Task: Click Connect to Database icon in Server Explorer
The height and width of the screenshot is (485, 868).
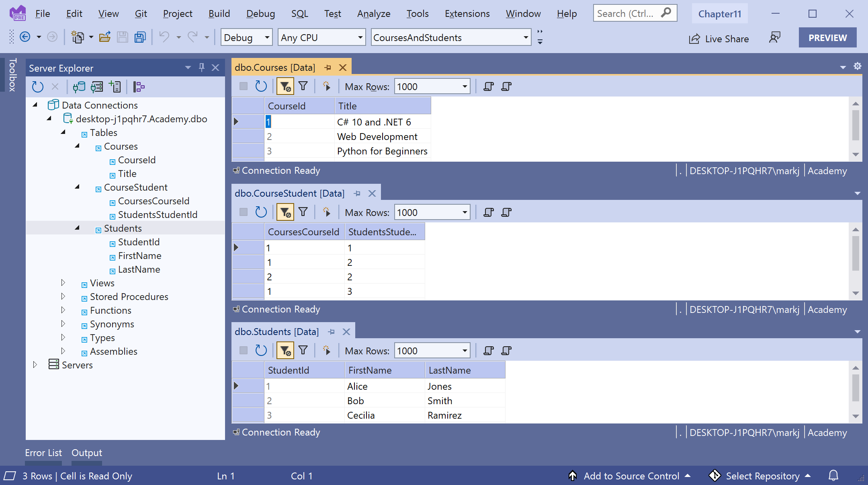Action: click(x=79, y=86)
